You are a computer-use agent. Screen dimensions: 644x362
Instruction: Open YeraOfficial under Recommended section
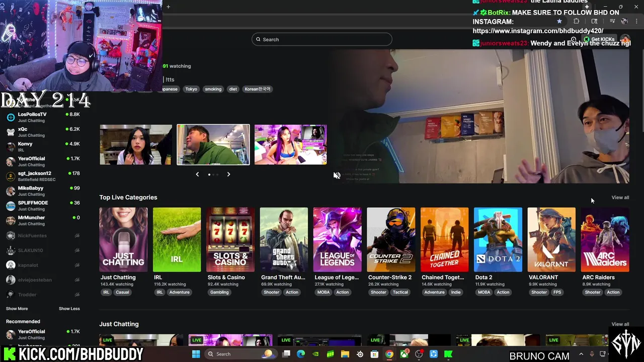click(42, 334)
